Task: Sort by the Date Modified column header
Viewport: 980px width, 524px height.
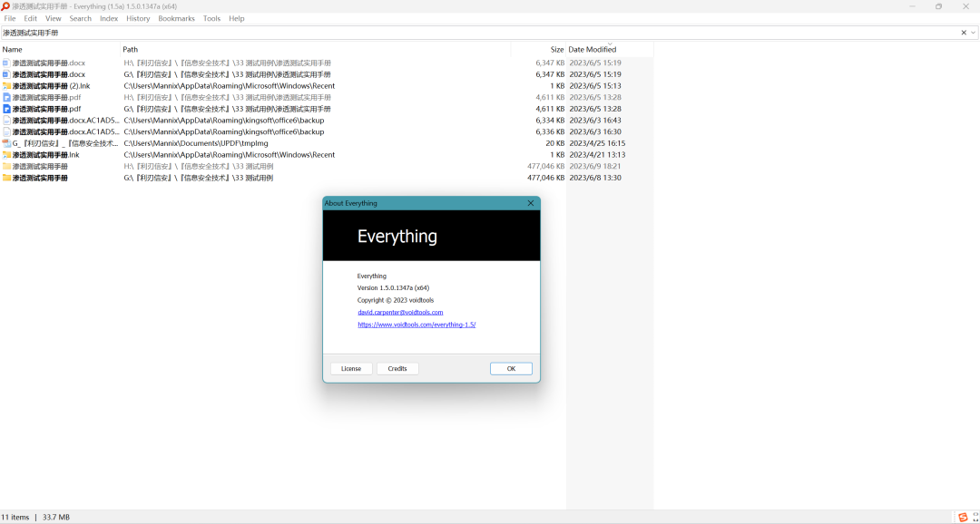Action: pyautogui.click(x=610, y=49)
